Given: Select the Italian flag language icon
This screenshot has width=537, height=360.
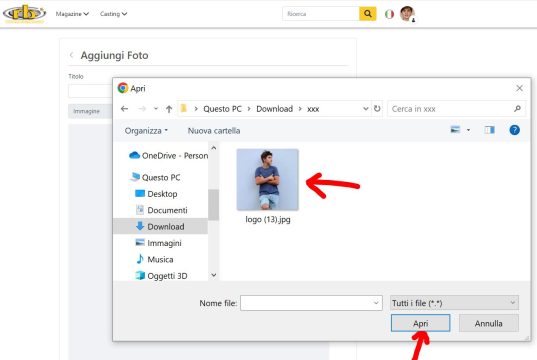Looking at the screenshot, I should (x=389, y=14).
